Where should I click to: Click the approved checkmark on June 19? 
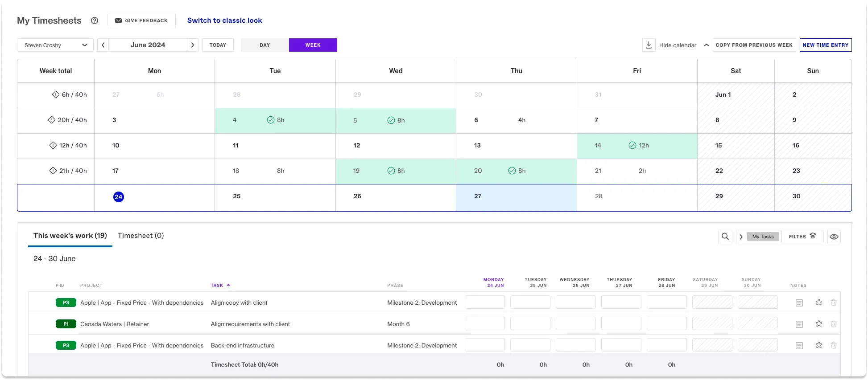[391, 171]
